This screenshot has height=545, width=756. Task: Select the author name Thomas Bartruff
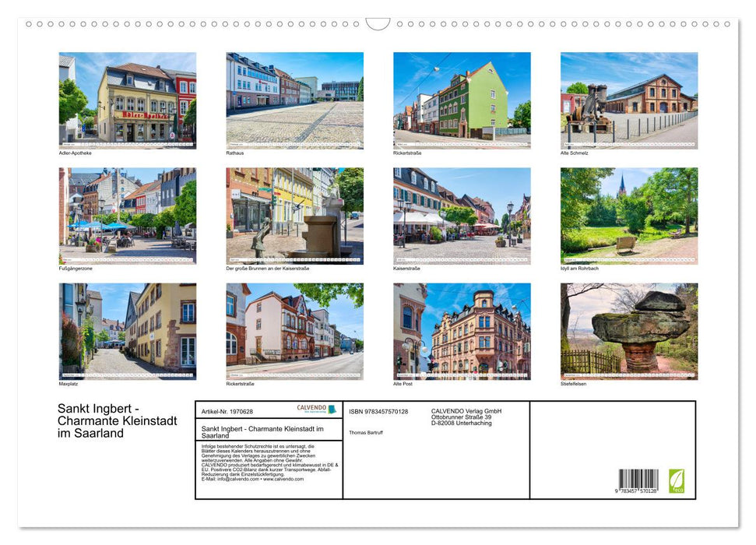[367, 433]
